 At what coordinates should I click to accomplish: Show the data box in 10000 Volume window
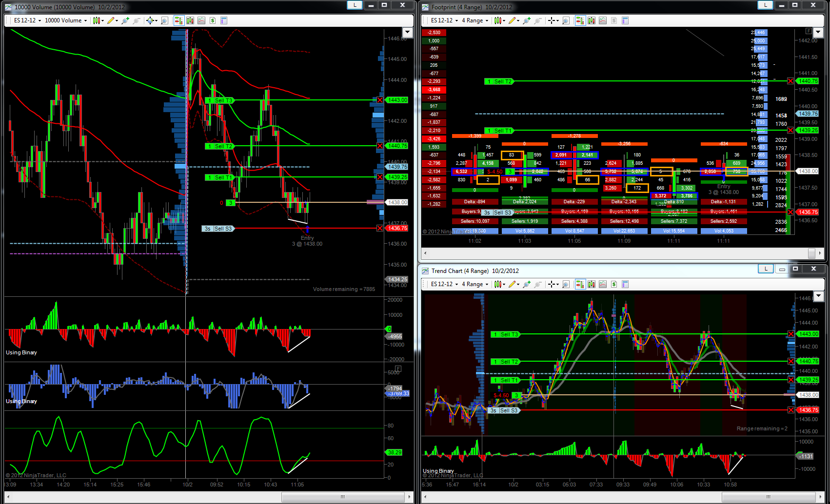164,20
